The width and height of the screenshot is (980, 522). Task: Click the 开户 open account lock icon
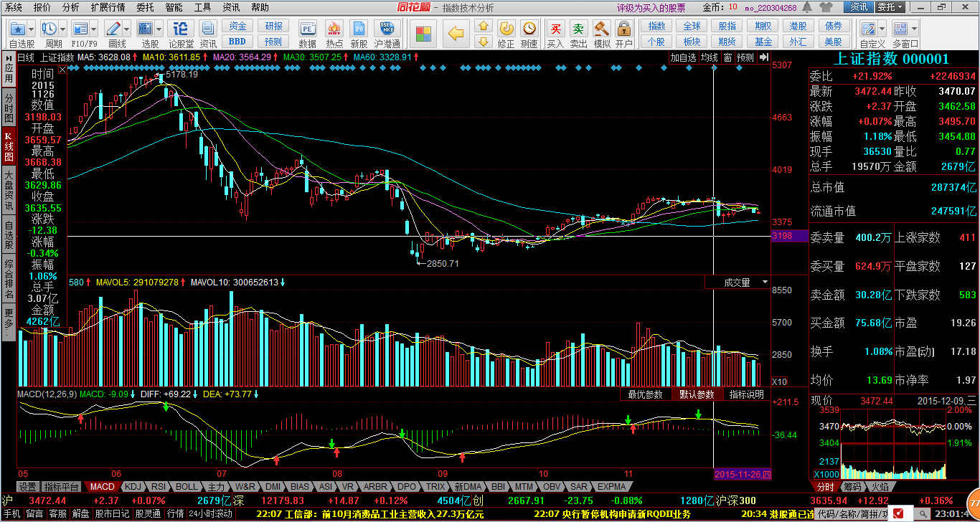(x=624, y=29)
